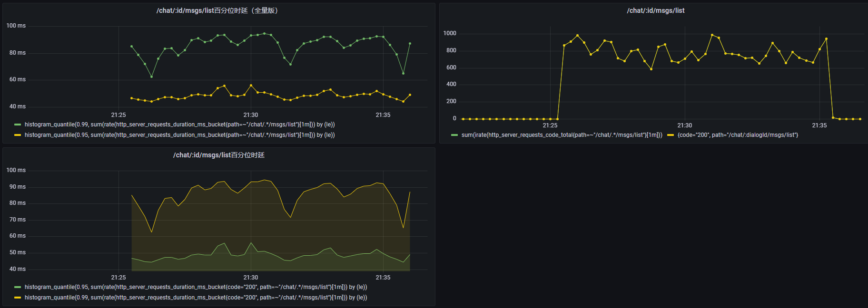Click the 100 ms y-axis label in the 全量版 panel
Viewport: 868px width, 308px height.
[x=16, y=26]
